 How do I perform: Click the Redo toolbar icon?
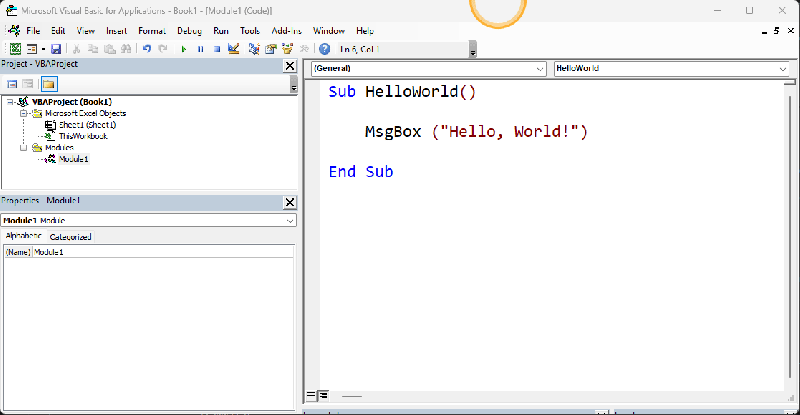click(x=163, y=49)
